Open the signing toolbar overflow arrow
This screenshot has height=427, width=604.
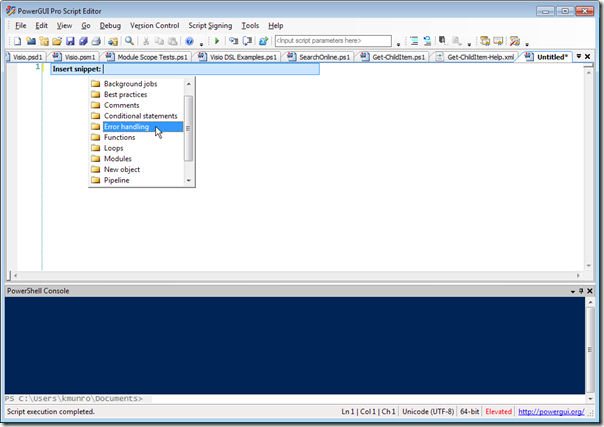[x=527, y=44]
